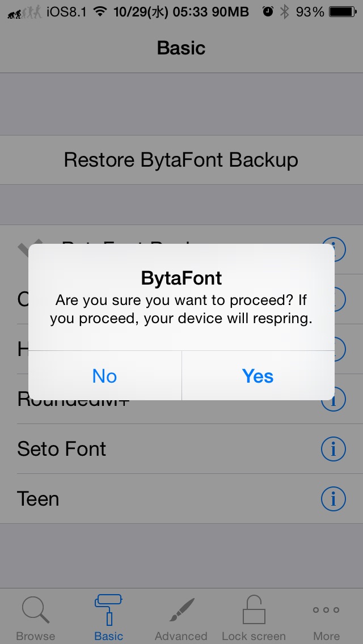363x644 pixels.
Task: Tap the Wi-Fi status indicator
Action: click(99, 11)
